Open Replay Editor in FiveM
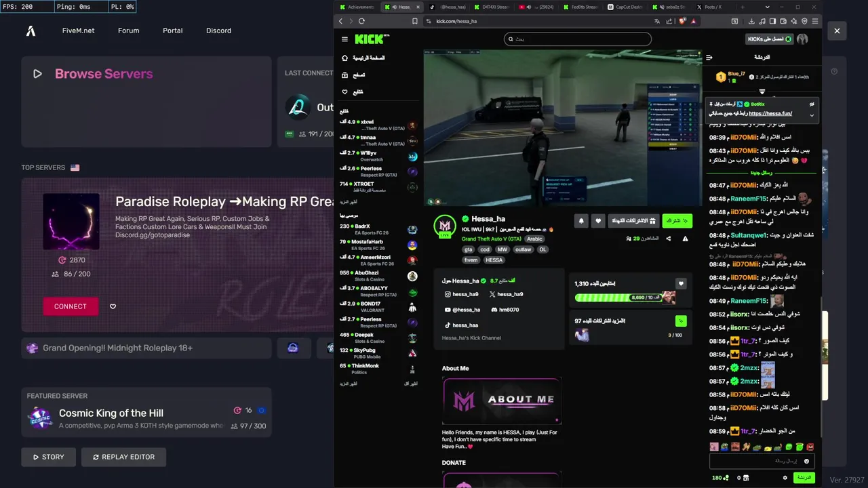868x488 pixels. click(x=123, y=457)
